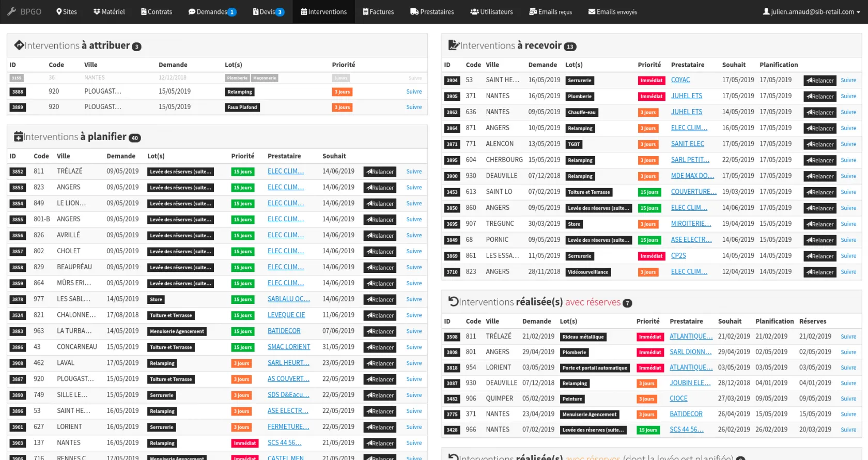The image size is (868, 460).
Task: Click Suivre for intervention 3888 Relamping
Action: 414,91
